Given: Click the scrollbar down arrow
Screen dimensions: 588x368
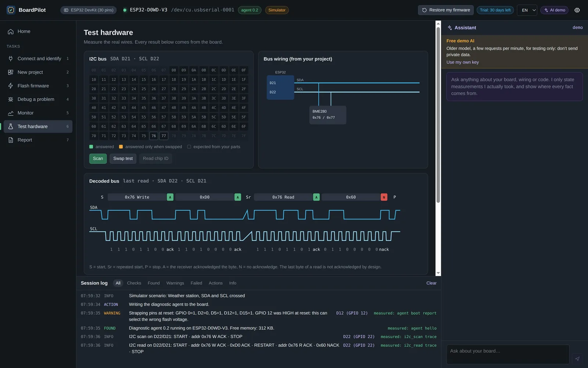Looking at the screenshot, I should 438,273.
